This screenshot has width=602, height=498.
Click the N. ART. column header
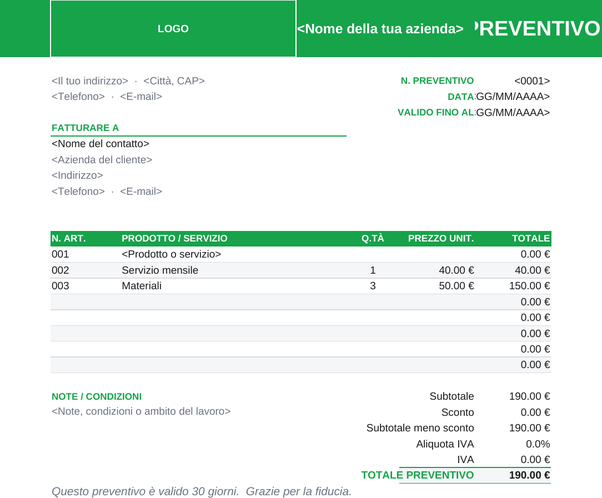click(x=69, y=238)
